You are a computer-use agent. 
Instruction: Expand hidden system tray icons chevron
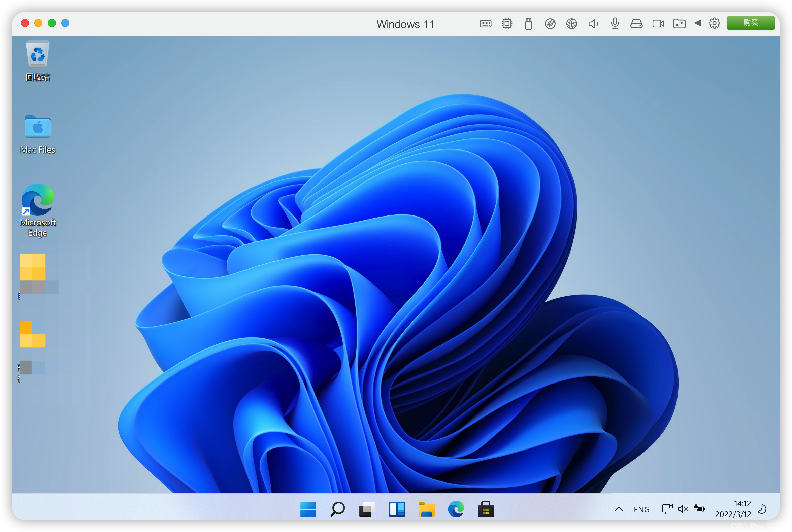pyautogui.click(x=619, y=509)
